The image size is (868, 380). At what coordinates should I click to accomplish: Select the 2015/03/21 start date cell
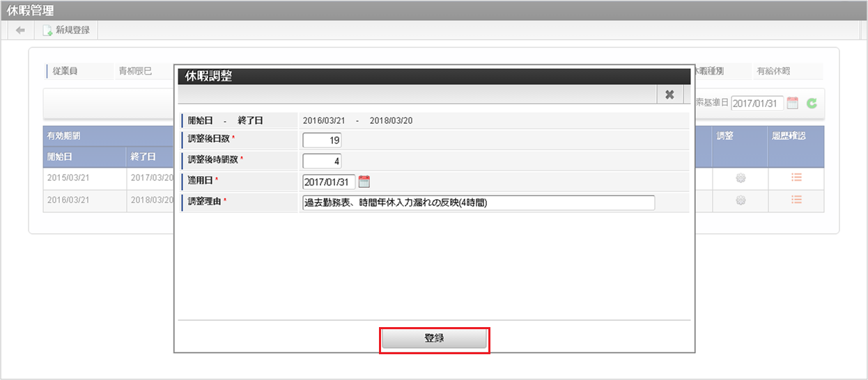(x=84, y=178)
